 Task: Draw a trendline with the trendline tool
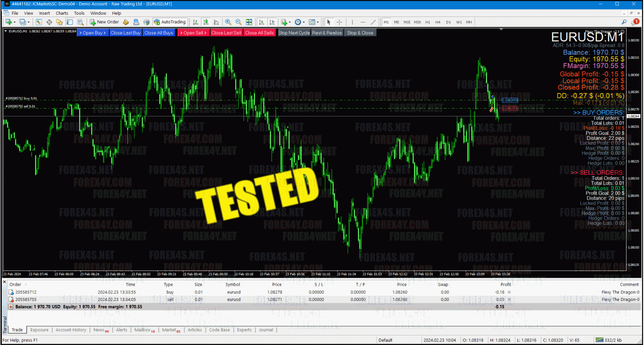(373, 22)
